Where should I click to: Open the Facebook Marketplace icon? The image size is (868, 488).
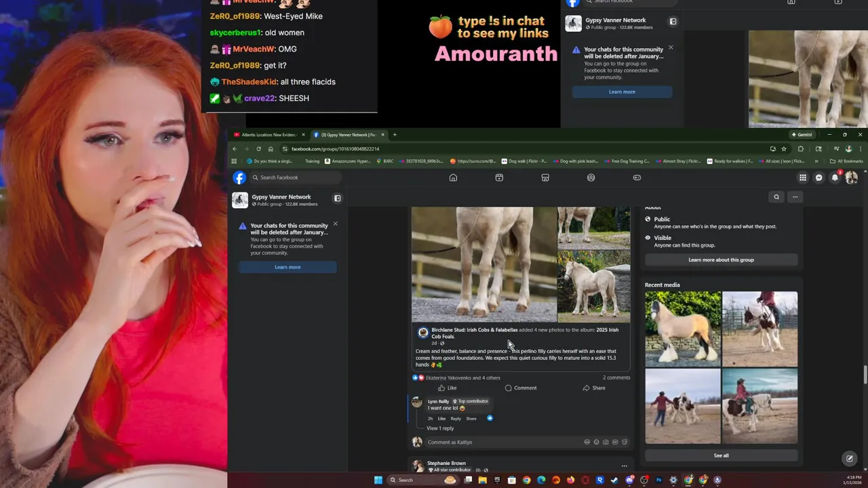click(545, 178)
